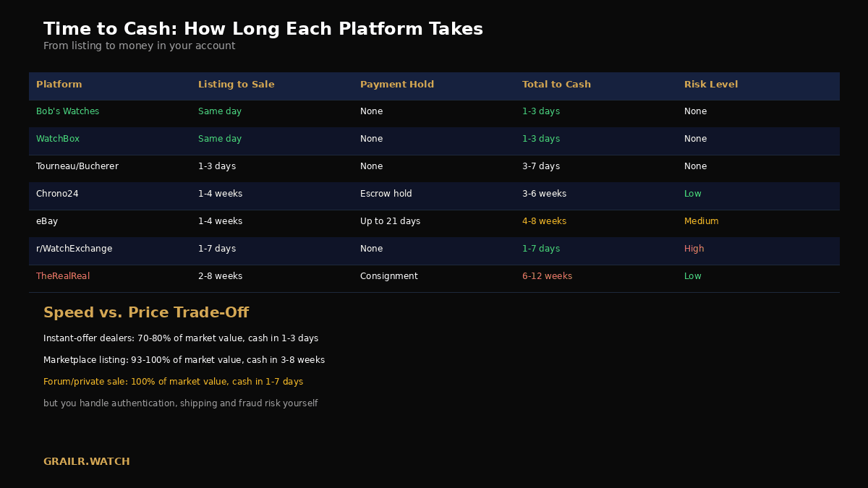
Task: Click the 'Listing to Sale' column header
Action: coord(237,85)
